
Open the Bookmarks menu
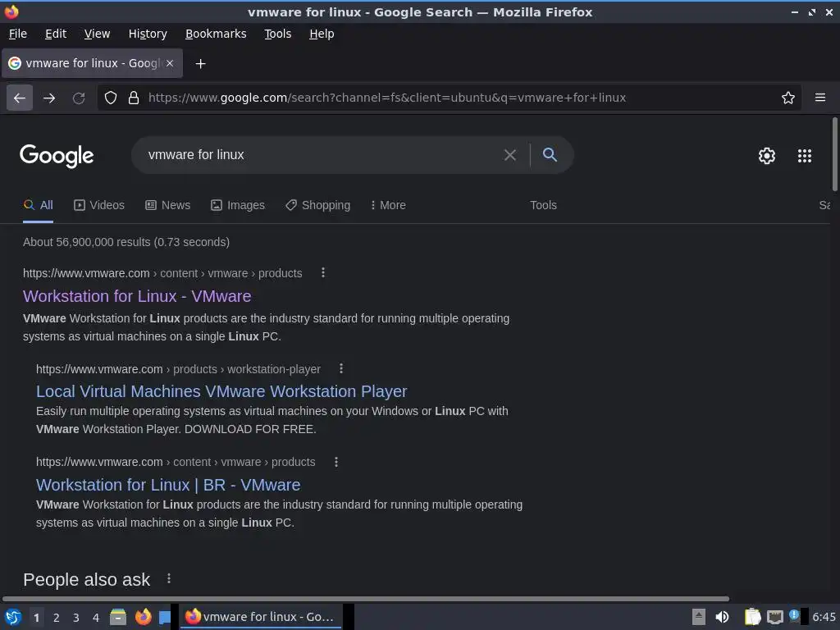tap(216, 34)
